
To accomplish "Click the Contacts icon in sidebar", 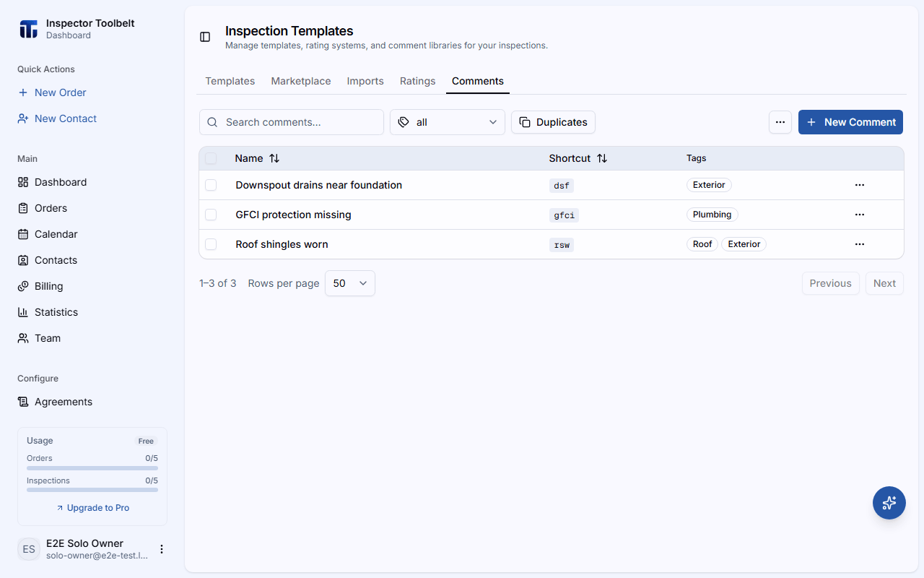I will coord(23,260).
